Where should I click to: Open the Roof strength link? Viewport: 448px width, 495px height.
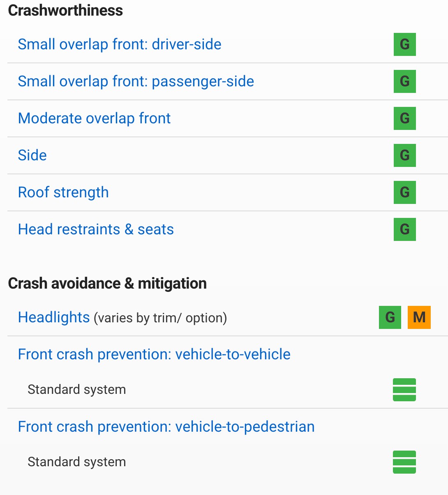point(63,192)
